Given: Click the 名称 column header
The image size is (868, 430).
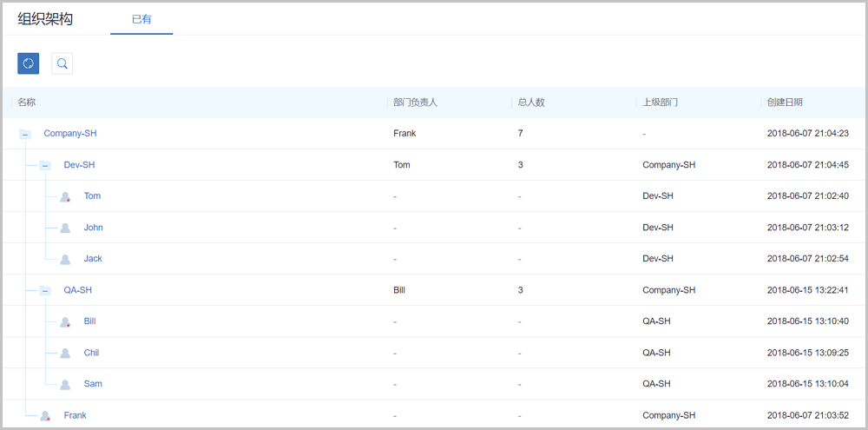Looking at the screenshot, I should (x=27, y=103).
